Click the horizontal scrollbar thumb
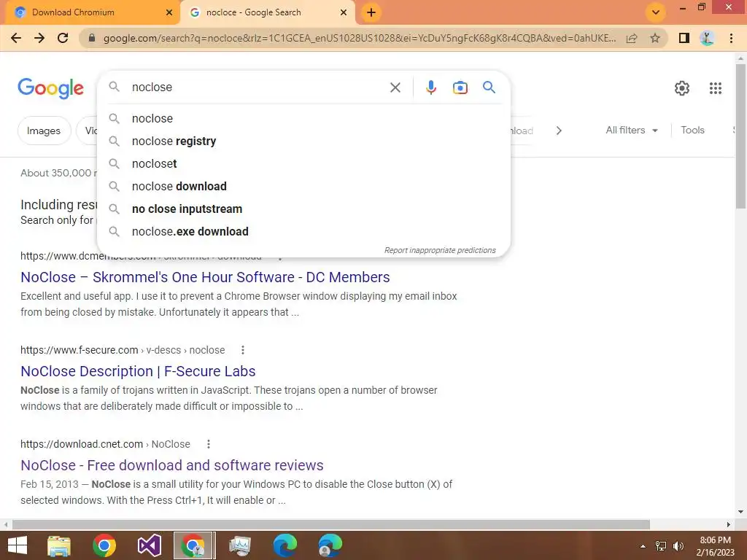The image size is (747, 560). (331, 524)
